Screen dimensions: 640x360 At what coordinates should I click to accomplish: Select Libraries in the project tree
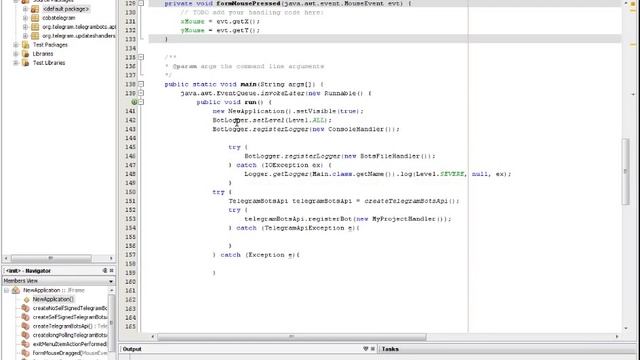point(43,53)
